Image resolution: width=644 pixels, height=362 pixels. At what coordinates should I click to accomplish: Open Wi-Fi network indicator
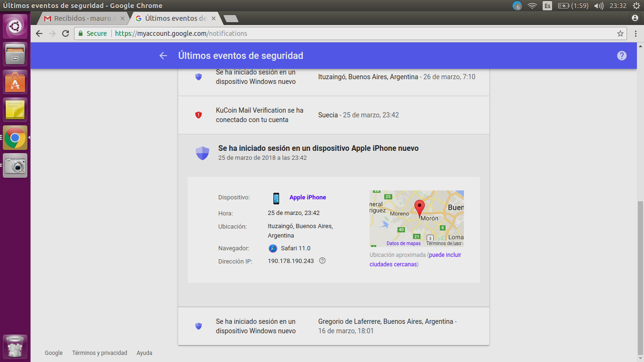(532, 6)
